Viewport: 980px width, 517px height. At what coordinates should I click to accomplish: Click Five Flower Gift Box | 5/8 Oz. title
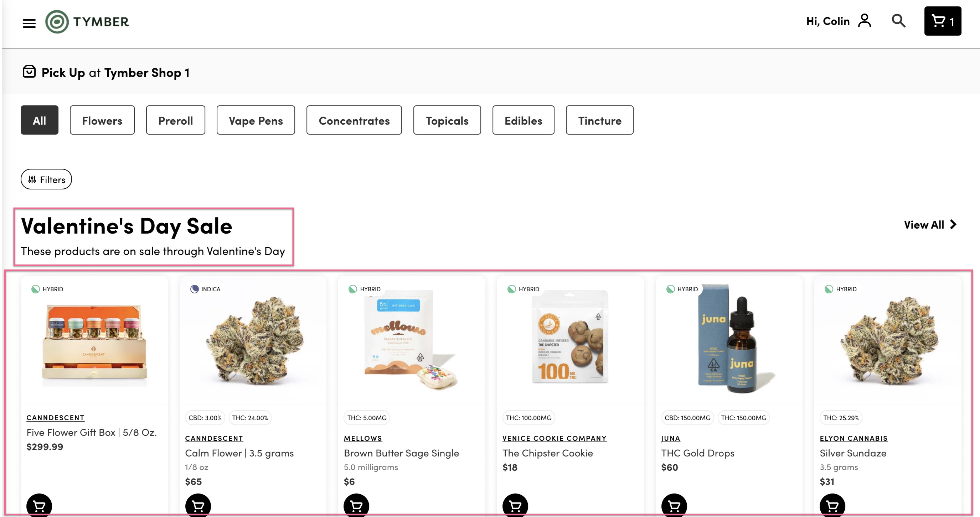click(91, 432)
